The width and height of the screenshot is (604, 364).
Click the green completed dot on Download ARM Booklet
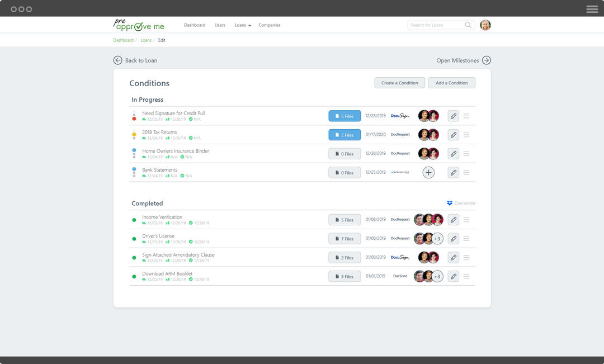click(x=134, y=276)
